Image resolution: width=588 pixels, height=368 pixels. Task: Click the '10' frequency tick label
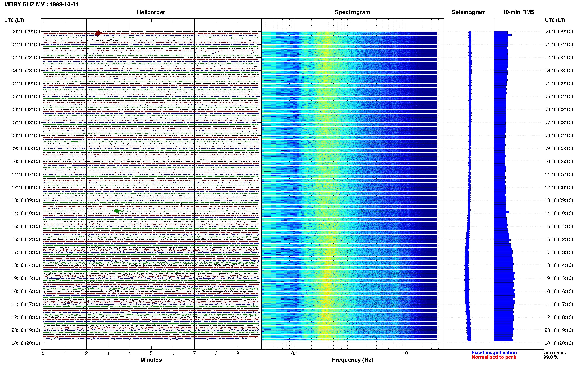(405, 353)
